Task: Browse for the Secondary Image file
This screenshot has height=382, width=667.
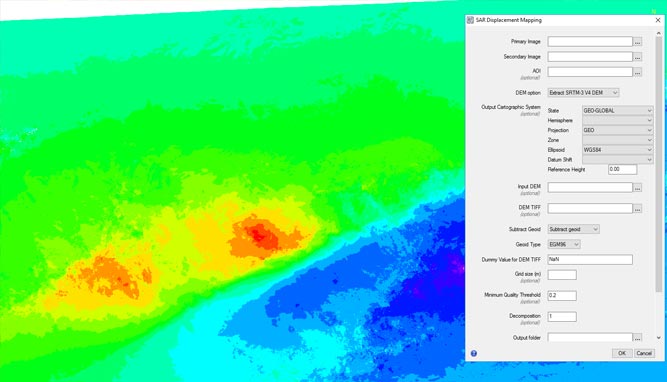Action: [637, 57]
